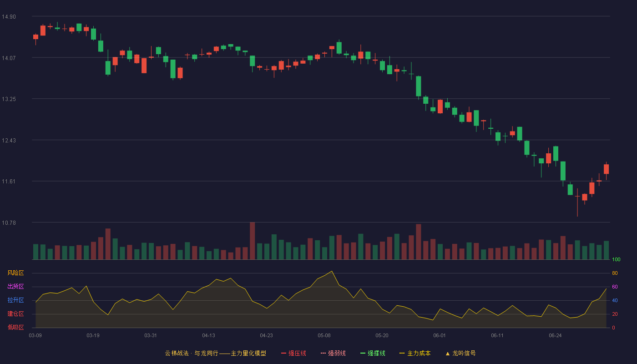637x364 pixels.
Task: Click the 06-01 date label
Action: (x=440, y=335)
